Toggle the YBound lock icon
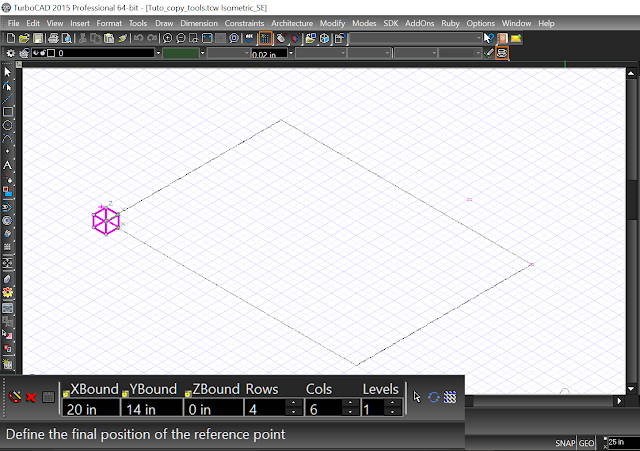 125,394
